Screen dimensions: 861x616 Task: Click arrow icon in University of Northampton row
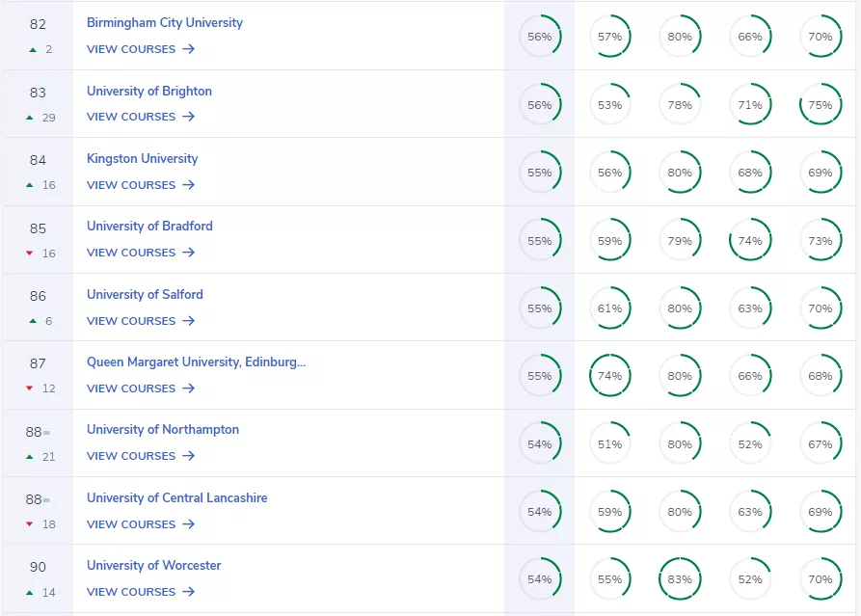188,456
